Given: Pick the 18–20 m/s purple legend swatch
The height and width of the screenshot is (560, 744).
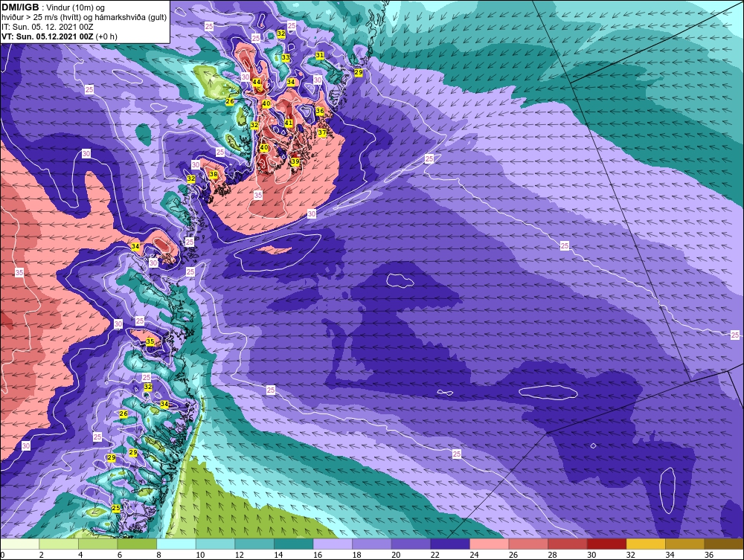Looking at the screenshot, I should pos(372,544).
